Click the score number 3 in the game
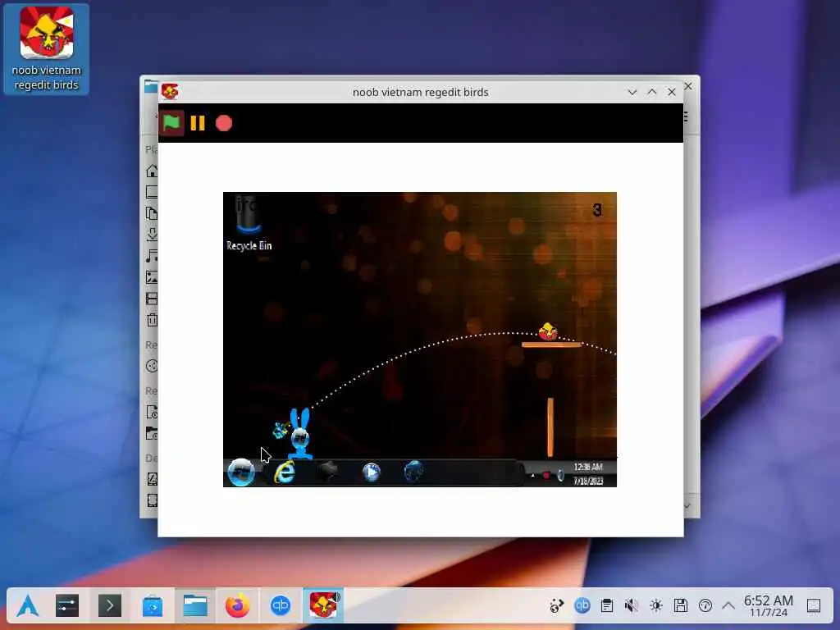Screen dimensions: 840x630 (x=597, y=210)
